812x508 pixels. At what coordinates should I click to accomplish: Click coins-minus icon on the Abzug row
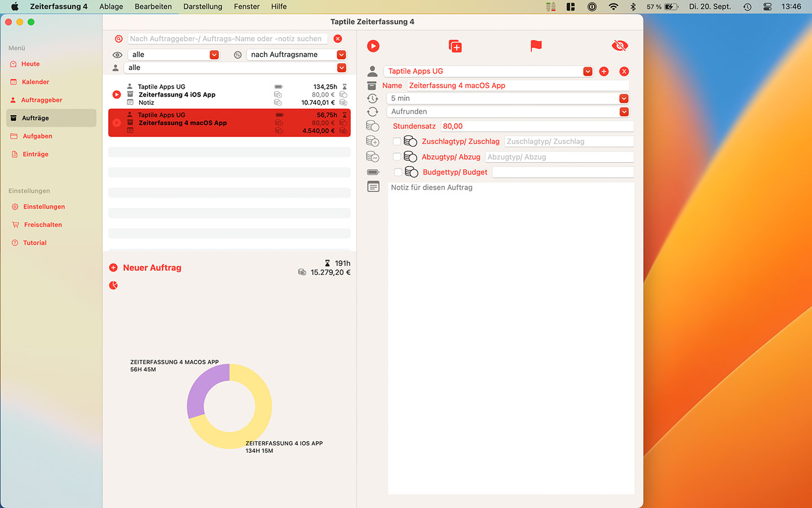tap(372, 156)
